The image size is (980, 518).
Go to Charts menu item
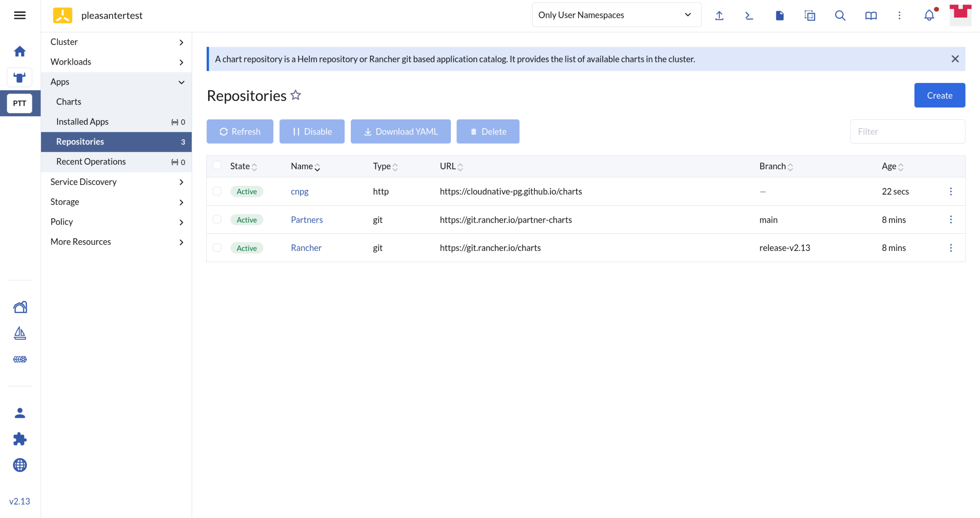click(x=69, y=102)
